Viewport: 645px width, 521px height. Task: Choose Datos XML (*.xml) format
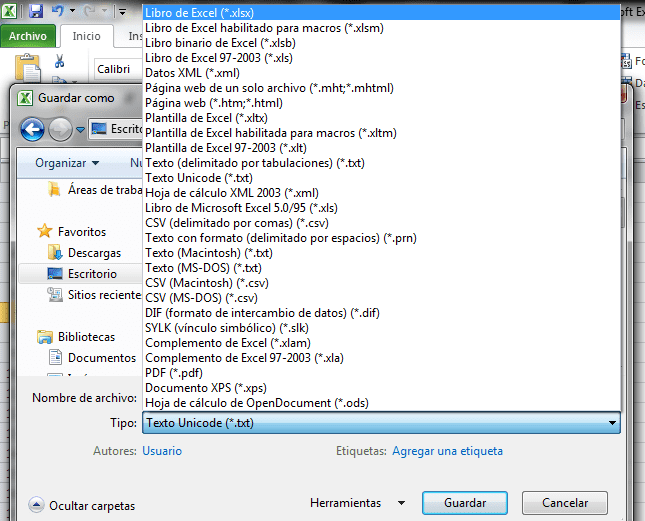(381, 73)
